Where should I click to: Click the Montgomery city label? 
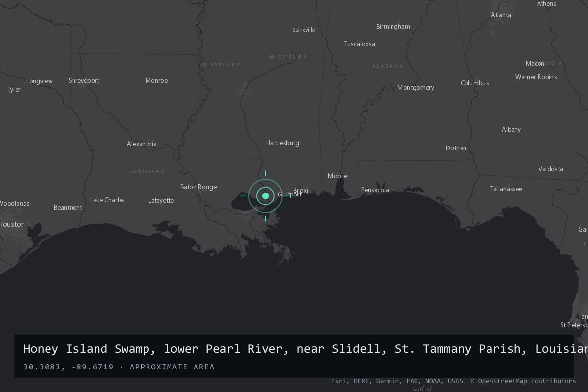(x=416, y=87)
